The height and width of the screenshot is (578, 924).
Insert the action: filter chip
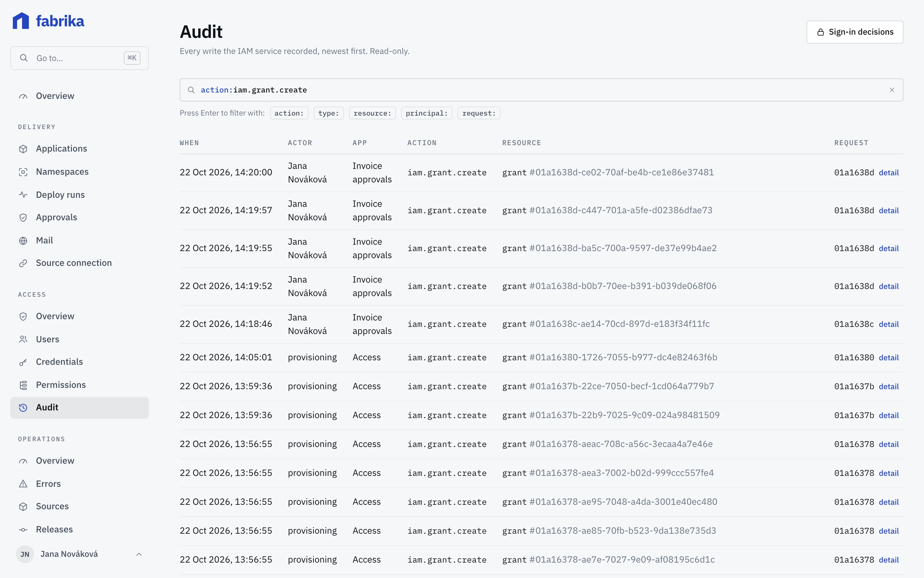289,113
